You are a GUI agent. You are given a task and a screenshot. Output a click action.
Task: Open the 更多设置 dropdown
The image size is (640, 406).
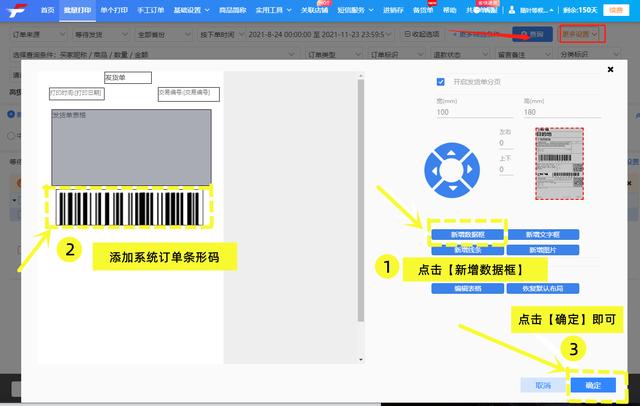pyautogui.click(x=580, y=34)
